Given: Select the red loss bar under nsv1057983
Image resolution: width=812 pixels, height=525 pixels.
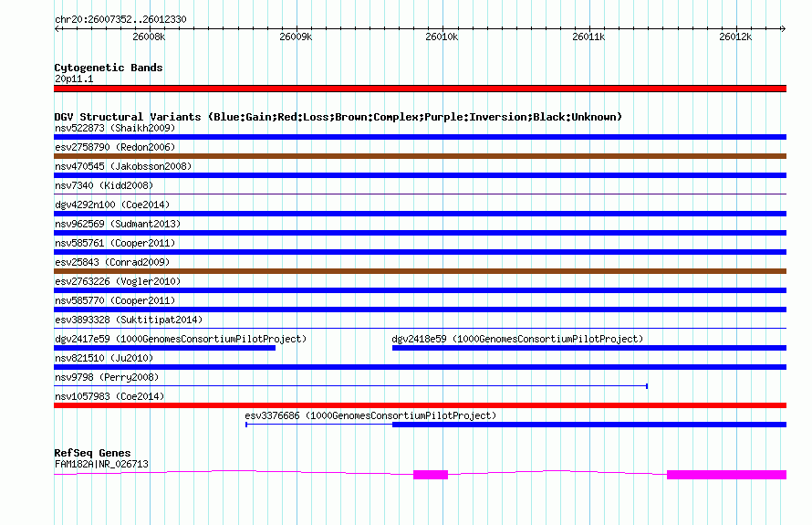Looking at the screenshot, I should (420, 405).
